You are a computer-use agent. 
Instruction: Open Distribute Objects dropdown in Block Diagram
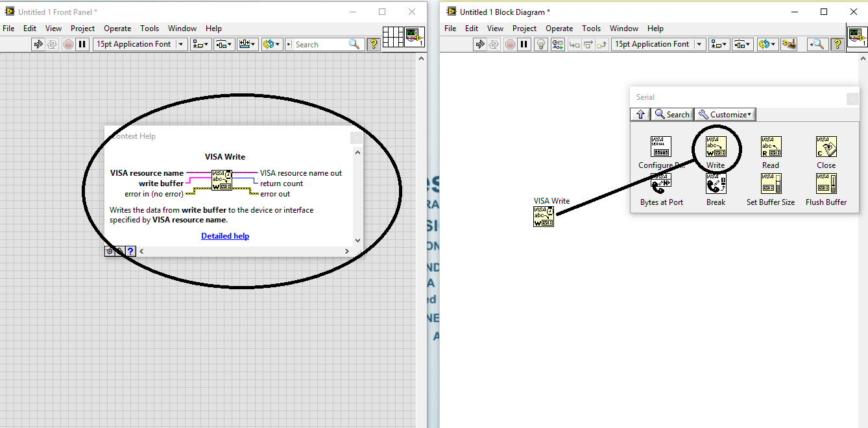point(742,44)
